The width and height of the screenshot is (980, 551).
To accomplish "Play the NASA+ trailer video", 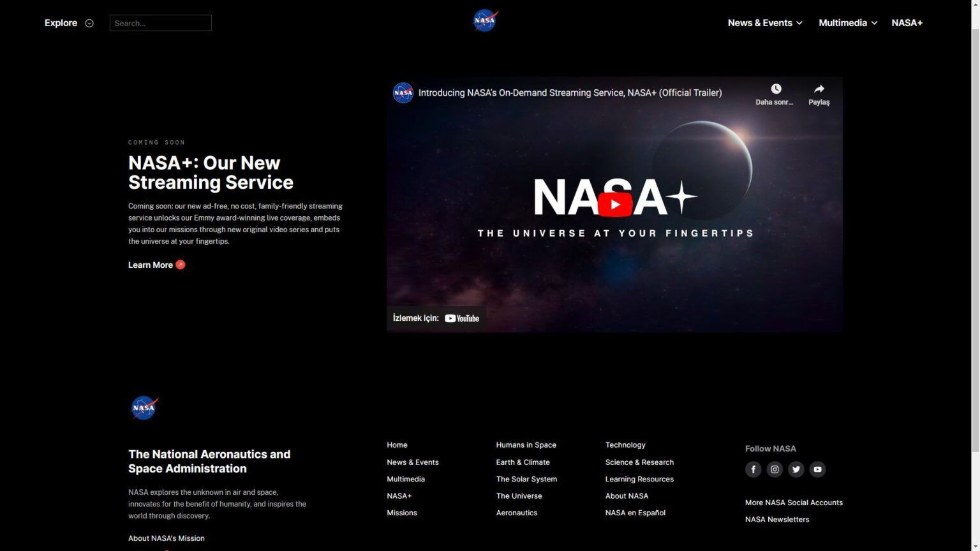I will click(614, 204).
